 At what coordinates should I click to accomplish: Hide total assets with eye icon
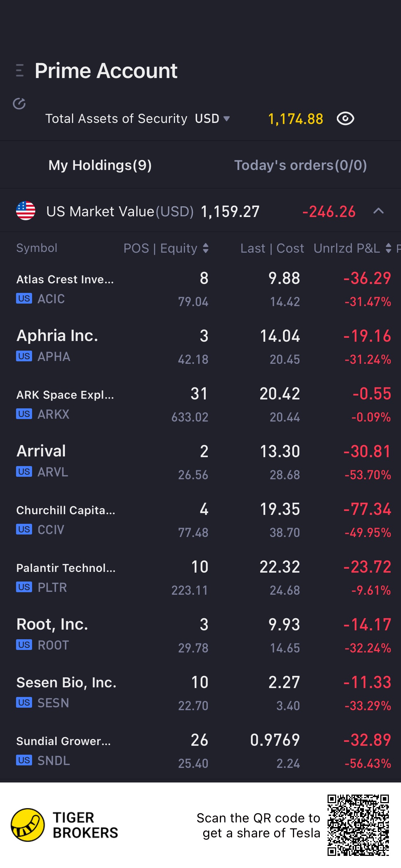tap(345, 119)
